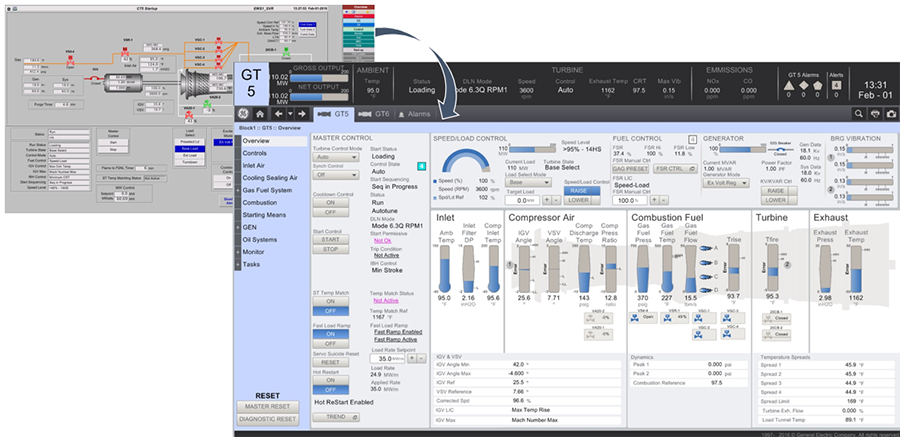Viewport: 900px width, 437px height.
Task: Turn Cooldown Control ON
Action: [x=331, y=203]
